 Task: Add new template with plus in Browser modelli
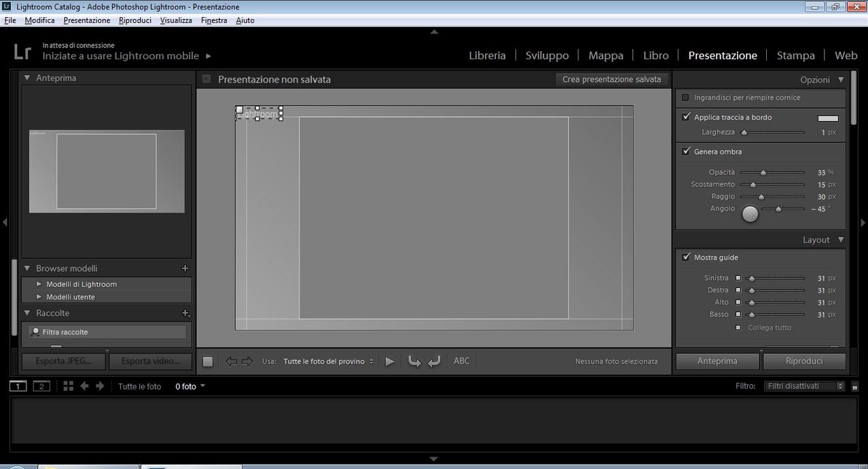[x=185, y=268]
